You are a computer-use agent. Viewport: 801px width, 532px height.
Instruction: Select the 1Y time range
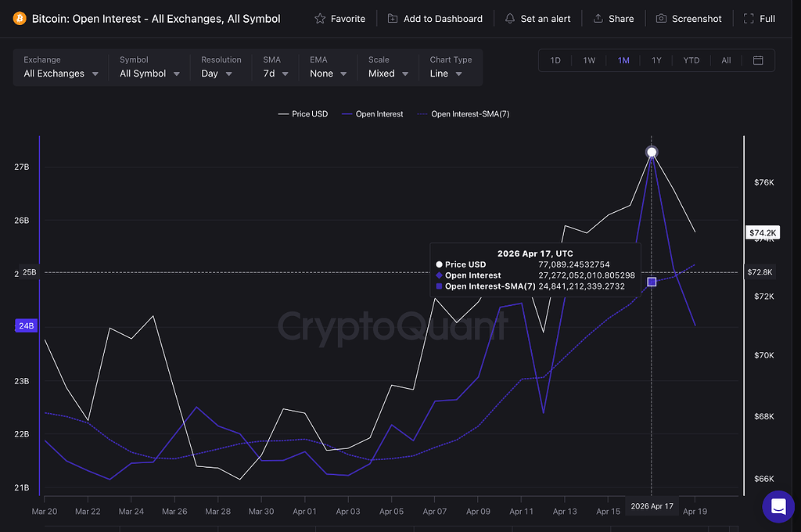tap(656, 60)
